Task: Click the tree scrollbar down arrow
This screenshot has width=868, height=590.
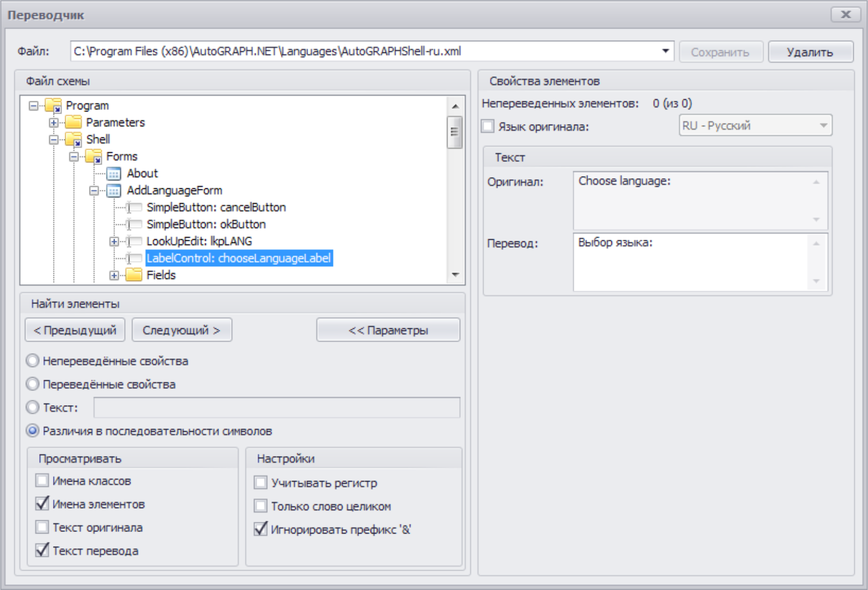Action: 455,274
